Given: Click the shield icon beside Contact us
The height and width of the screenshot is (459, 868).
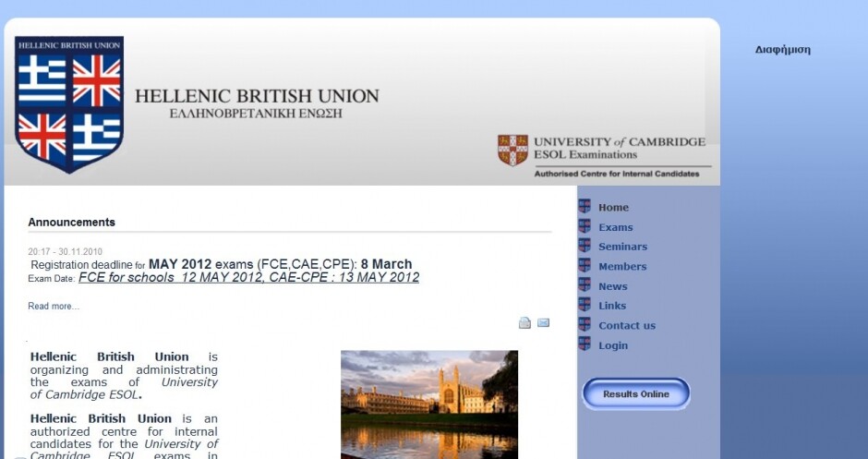Looking at the screenshot, I should (x=585, y=324).
